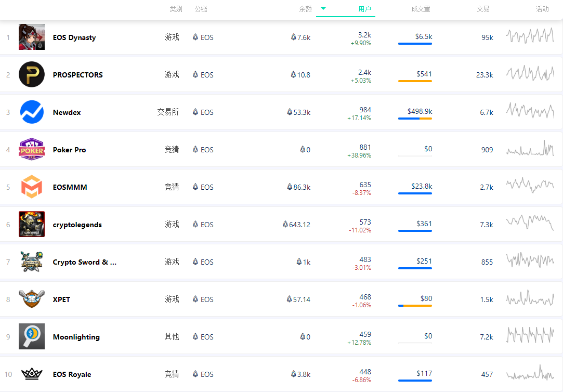The image size is (563, 392).
Task: Click the 交易所 category of Newdex
Action: 168,112
